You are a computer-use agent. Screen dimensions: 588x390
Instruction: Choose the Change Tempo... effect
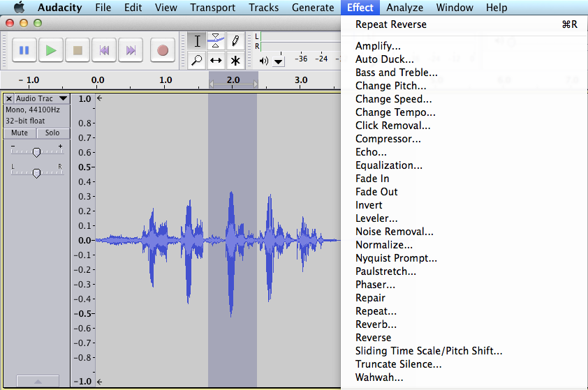click(464, 112)
